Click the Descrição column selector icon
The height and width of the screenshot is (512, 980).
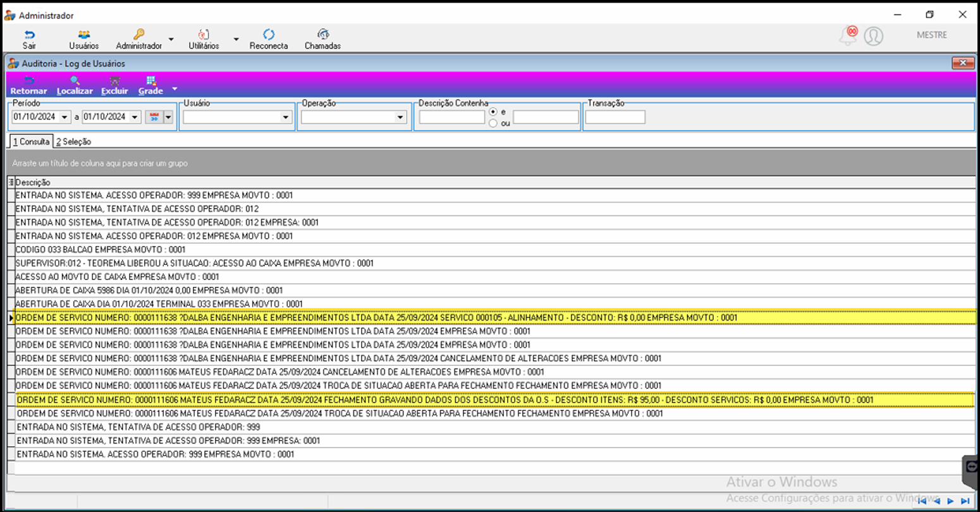point(11,182)
